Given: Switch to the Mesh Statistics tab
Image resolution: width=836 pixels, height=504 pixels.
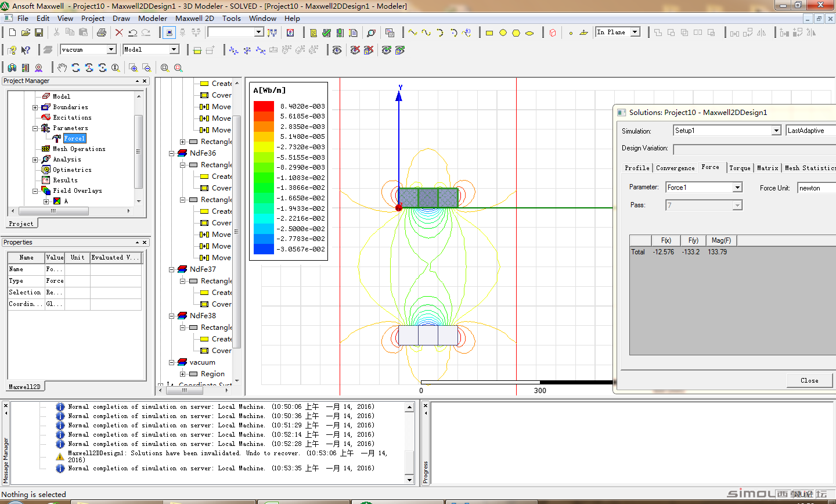Looking at the screenshot, I should 810,168.
